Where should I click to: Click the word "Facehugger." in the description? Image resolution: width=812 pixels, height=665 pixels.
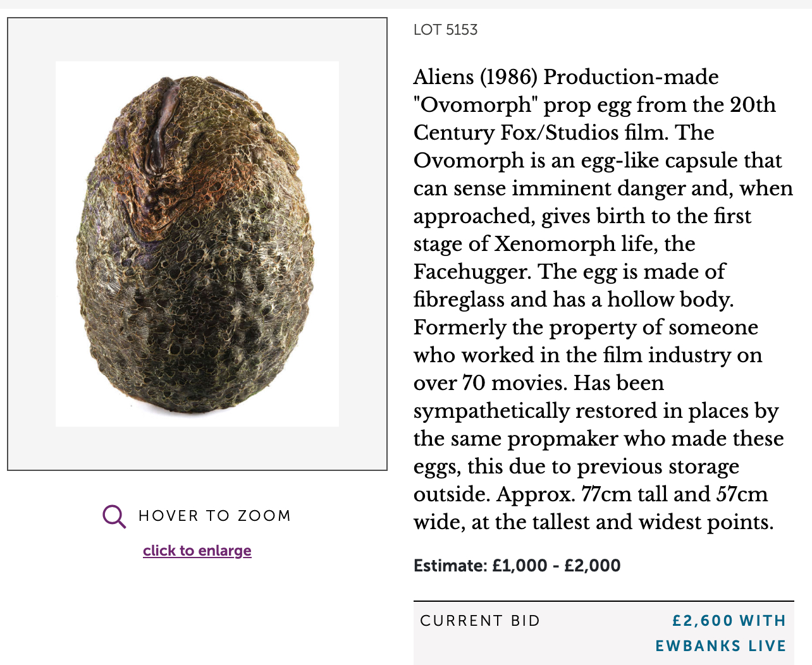tap(472, 272)
